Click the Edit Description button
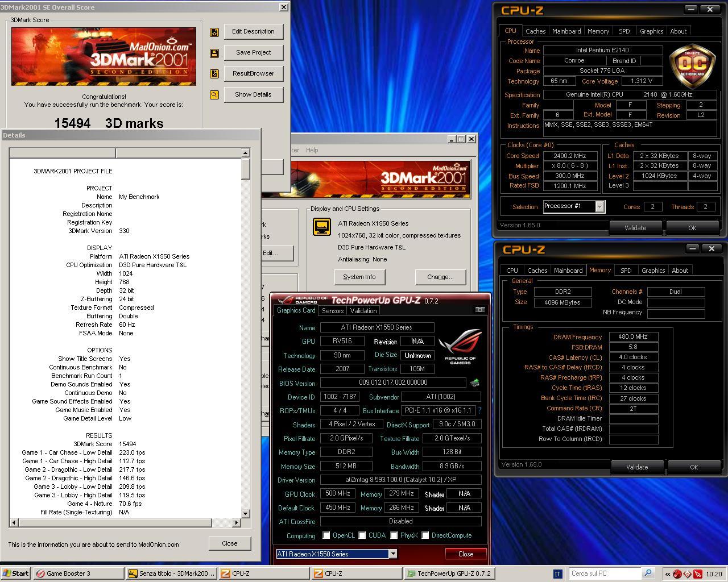 point(254,32)
